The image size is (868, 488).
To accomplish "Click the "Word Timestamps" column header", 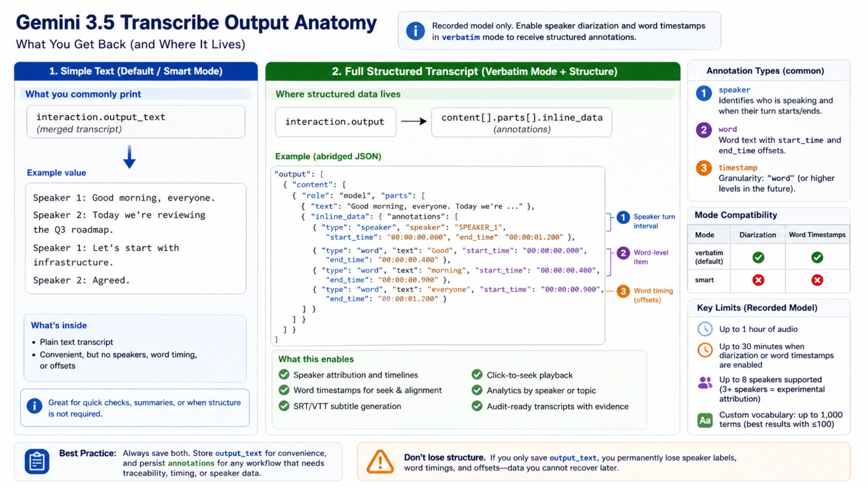I will click(x=817, y=235).
